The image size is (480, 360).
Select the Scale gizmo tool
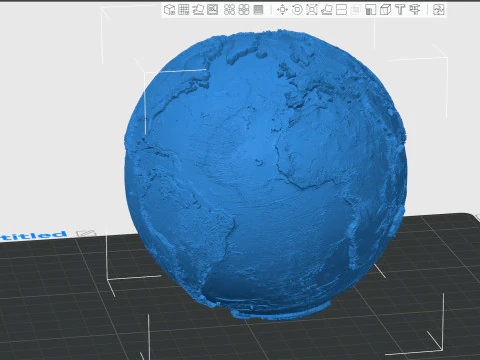point(312,10)
